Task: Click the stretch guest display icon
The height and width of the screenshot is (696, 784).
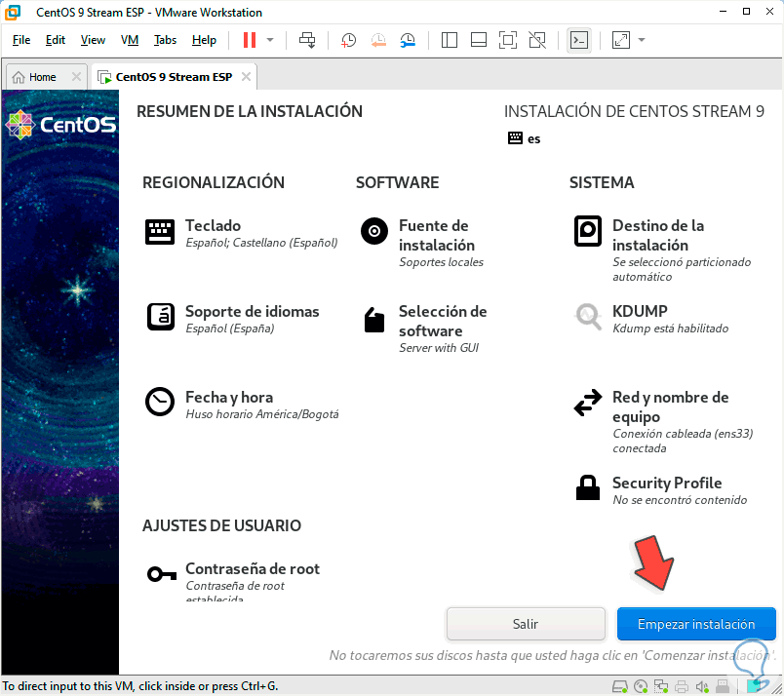Action: tap(620, 40)
